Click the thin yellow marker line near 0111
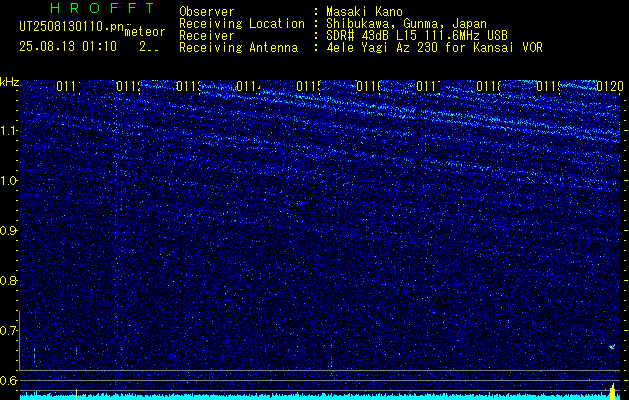629x400 pixels. coord(76,394)
